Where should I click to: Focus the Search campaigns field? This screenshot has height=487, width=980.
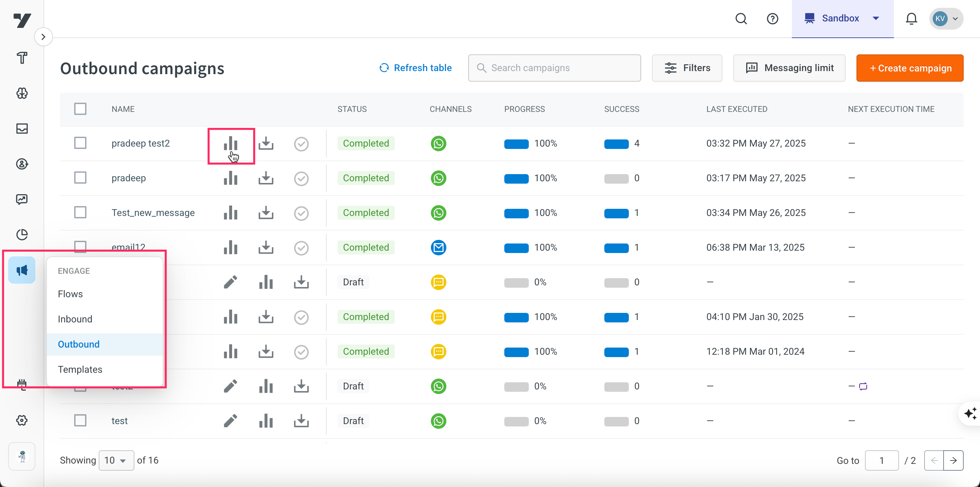[554, 68]
